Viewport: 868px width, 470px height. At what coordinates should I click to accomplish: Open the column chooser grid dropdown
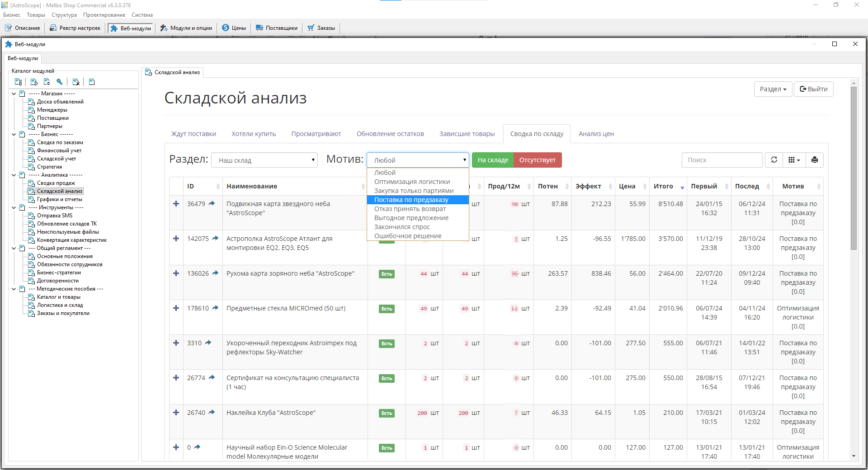coord(794,160)
